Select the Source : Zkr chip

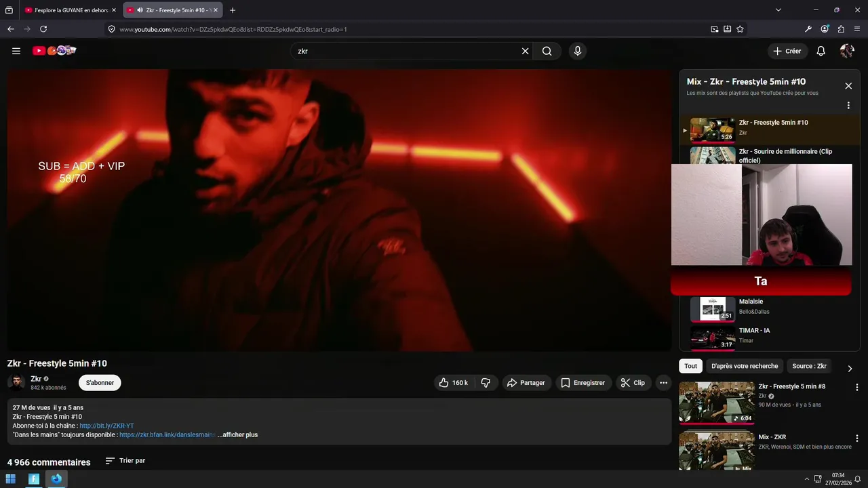pos(809,366)
